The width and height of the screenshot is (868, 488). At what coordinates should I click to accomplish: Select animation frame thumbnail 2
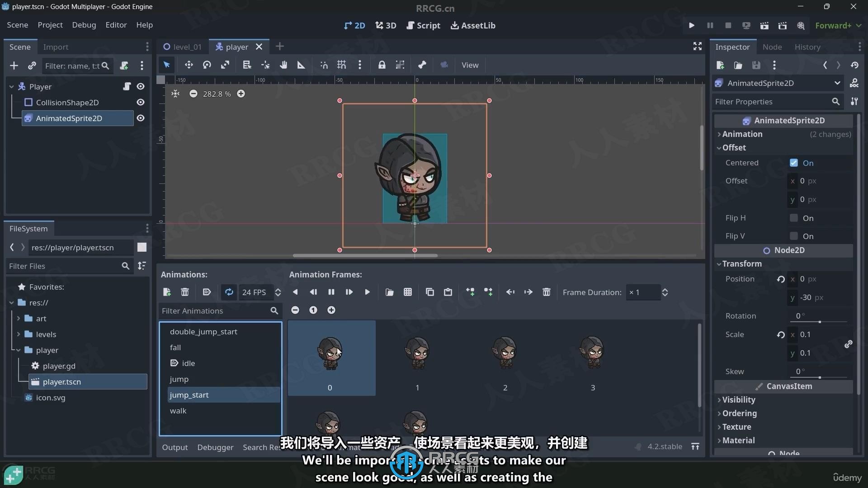click(505, 358)
